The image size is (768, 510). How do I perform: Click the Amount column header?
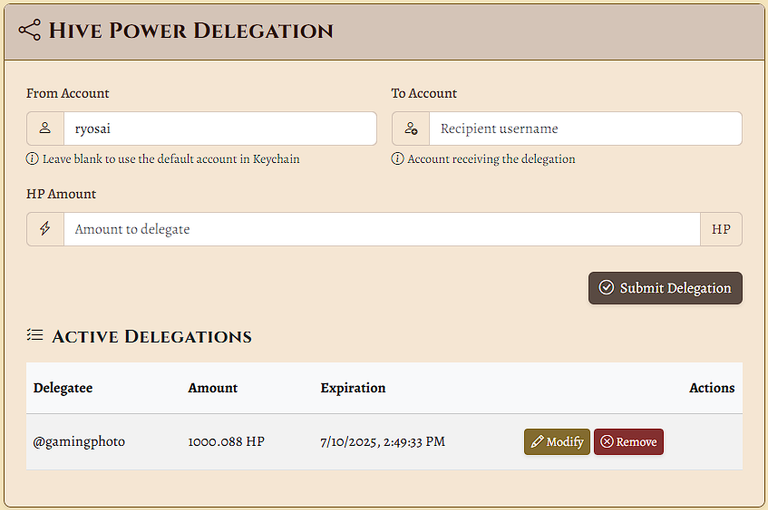[x=213, y=388]
